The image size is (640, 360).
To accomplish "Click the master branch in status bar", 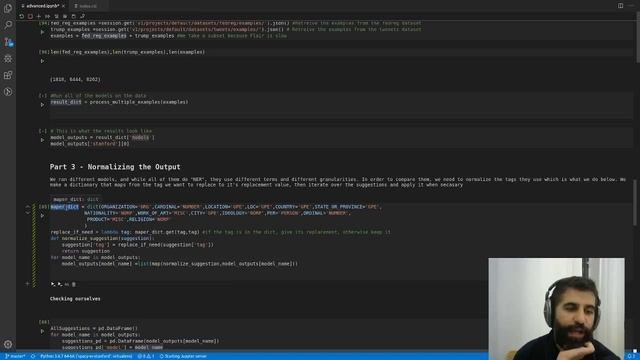I will pyautogui.click(x=16, y=356).
